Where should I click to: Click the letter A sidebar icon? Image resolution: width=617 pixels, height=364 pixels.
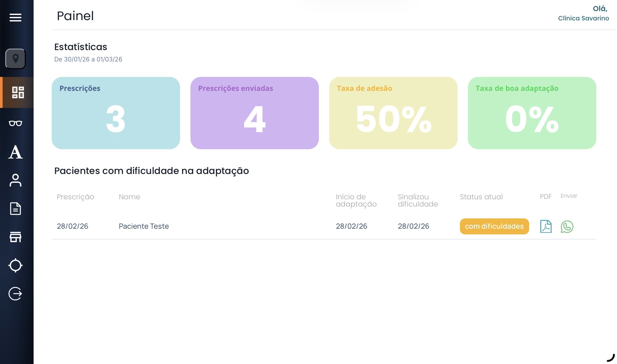click(x=16, y=152)
